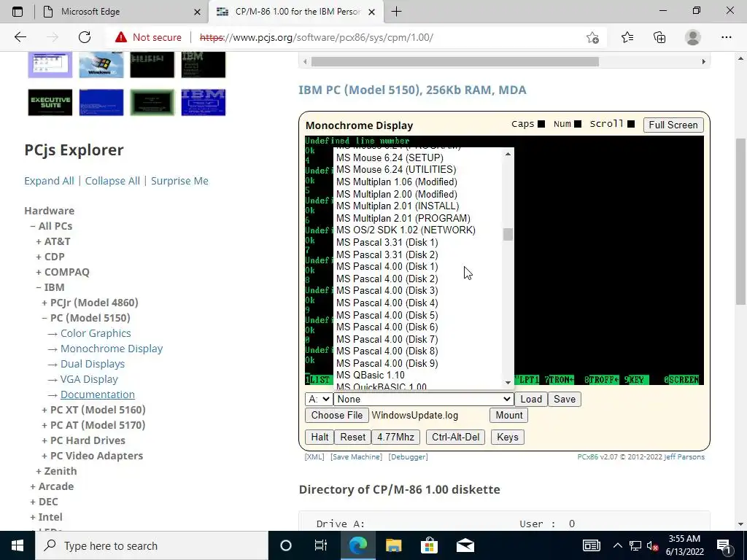This screenshot has height=560, width=747.
Task: Click the 4.77Mhz speed button
Action: 395,437
